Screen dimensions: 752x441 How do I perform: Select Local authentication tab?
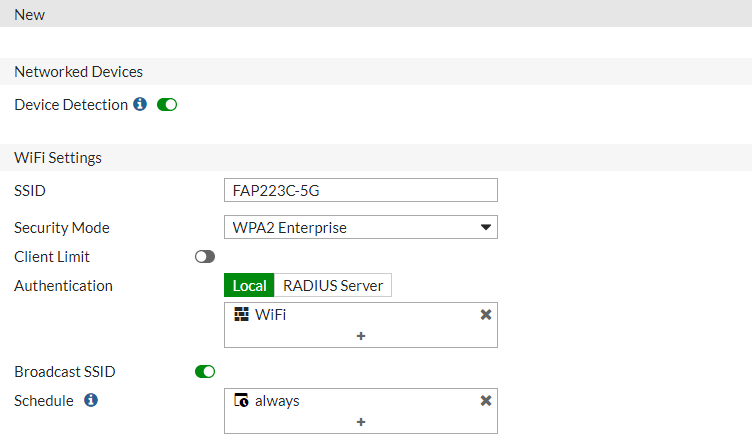coord(249,286)
